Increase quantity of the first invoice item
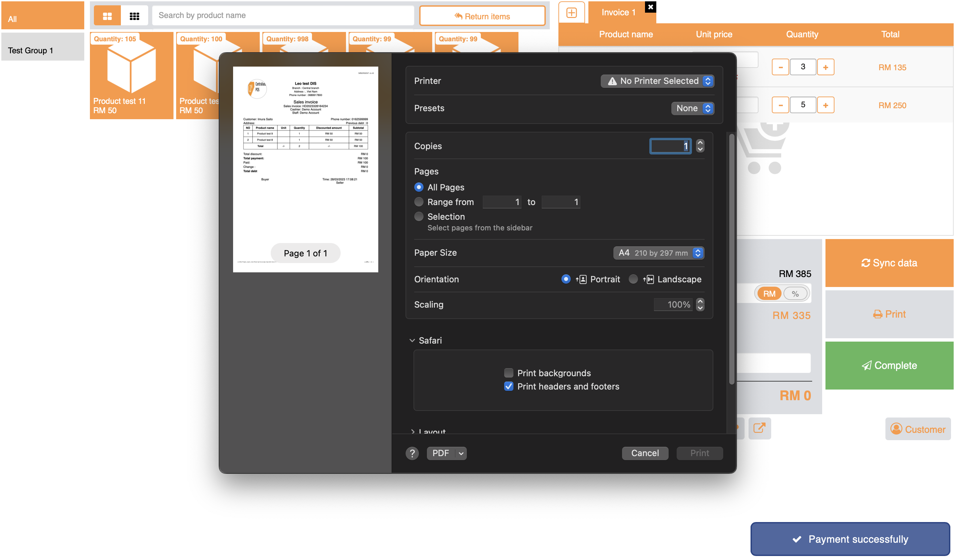The height and width of the screenshot is (560, 957). (825, 67)
